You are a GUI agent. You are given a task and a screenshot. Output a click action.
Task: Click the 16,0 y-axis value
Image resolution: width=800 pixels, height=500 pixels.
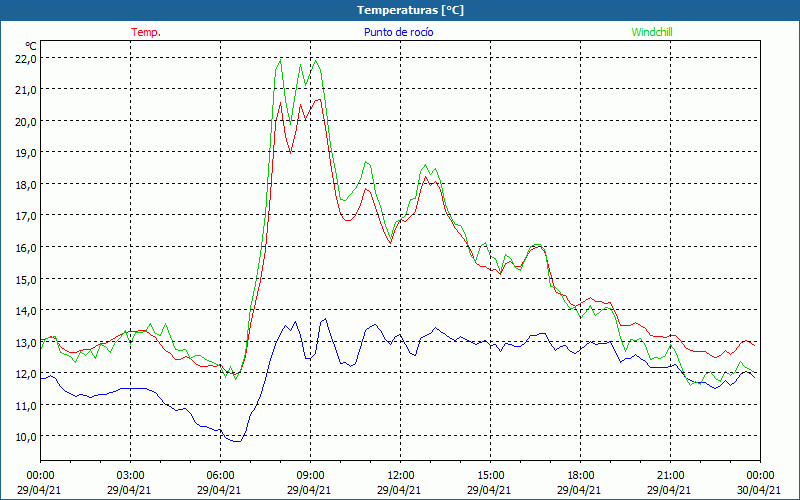coord(27,247)
